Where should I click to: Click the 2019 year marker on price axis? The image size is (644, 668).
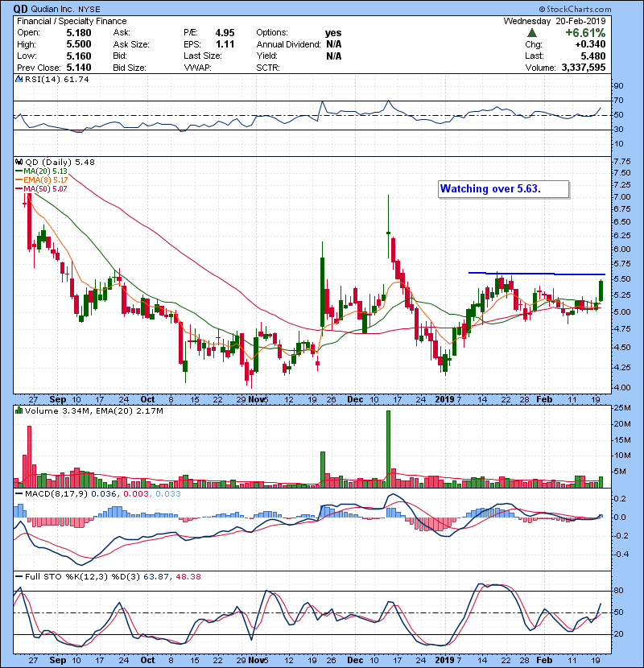coord(444,399)
